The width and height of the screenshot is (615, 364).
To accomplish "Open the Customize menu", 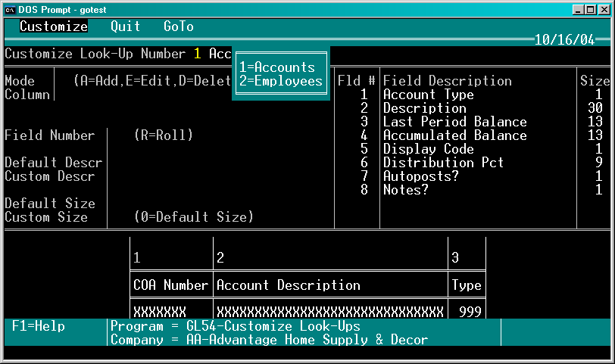I will click(54, 26).
